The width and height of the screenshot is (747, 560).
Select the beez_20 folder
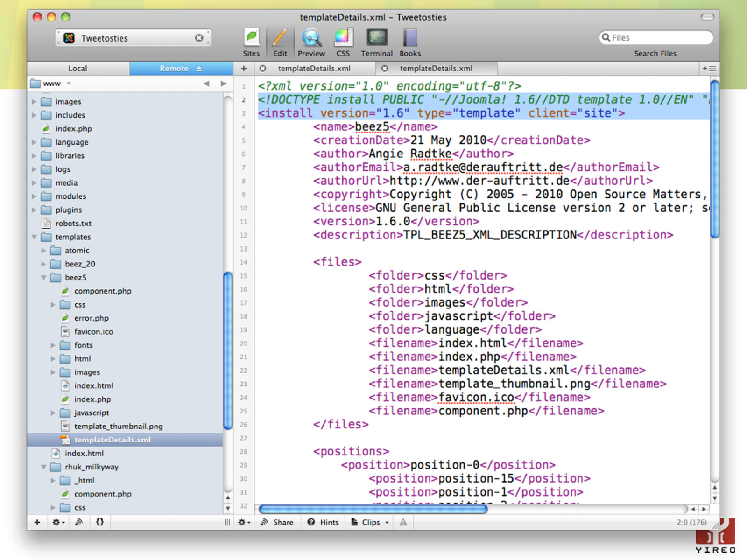(x=125, y=264)
